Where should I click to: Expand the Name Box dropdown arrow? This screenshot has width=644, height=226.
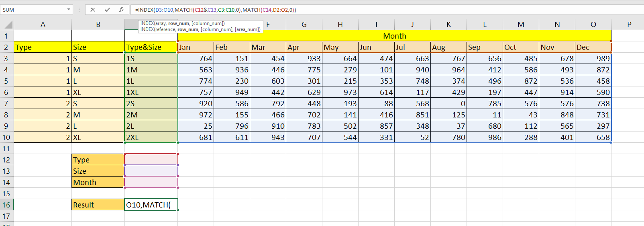click(x=69, y=10)
